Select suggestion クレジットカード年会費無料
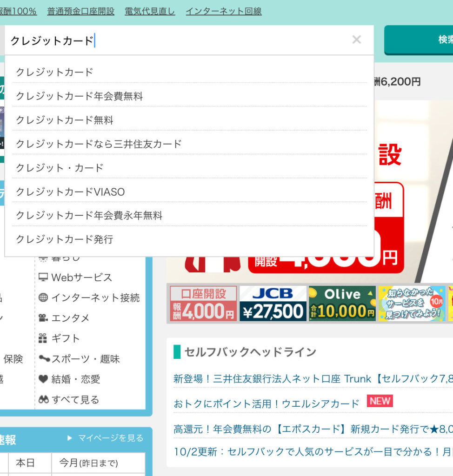This screenshot has height=476, width=453. [x=80, y=96]
